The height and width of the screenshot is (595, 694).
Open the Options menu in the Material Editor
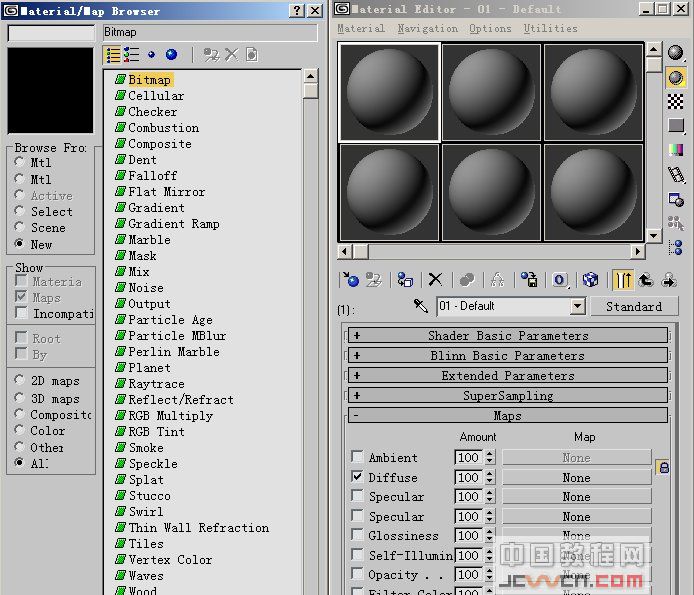click(x=490, y=28)
